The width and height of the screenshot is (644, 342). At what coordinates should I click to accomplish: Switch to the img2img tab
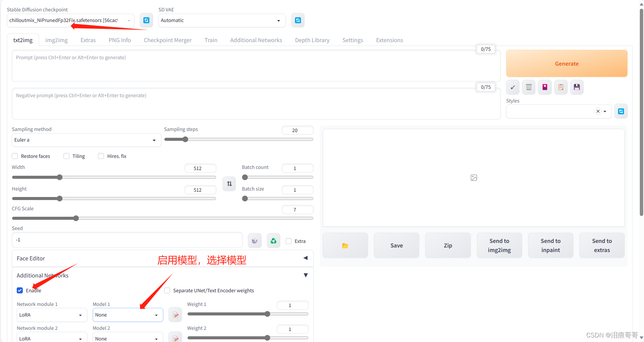56,40
